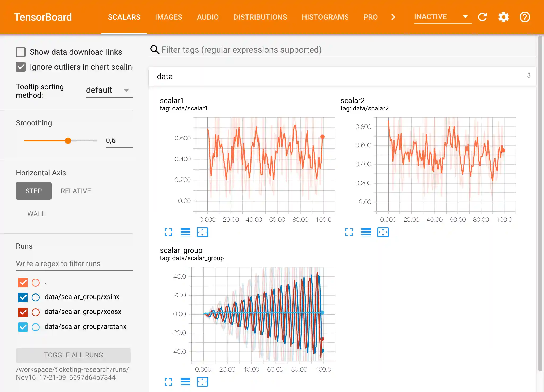
Task: Expand scalar2 chart to full size
Action: pyautogui.click(x=349, y=232)
